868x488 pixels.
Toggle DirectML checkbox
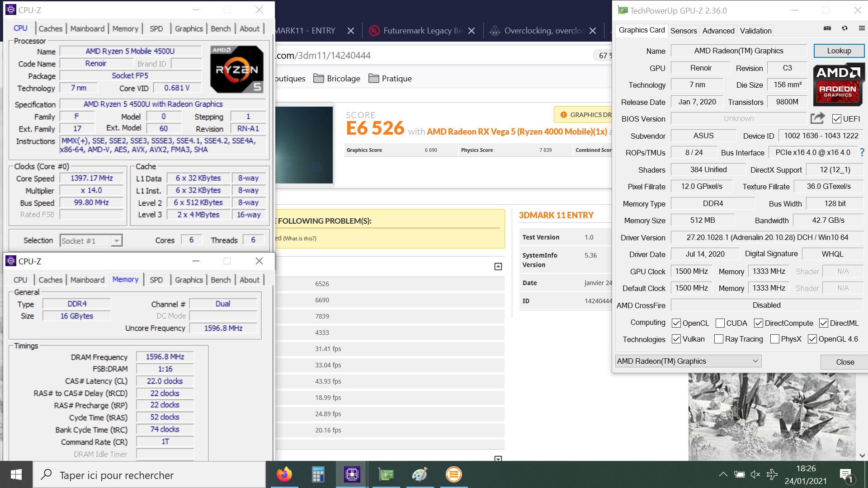(824, 323)
